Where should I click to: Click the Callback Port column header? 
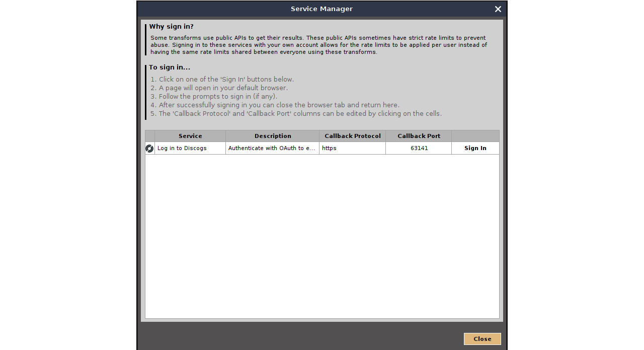pos(419,136)
